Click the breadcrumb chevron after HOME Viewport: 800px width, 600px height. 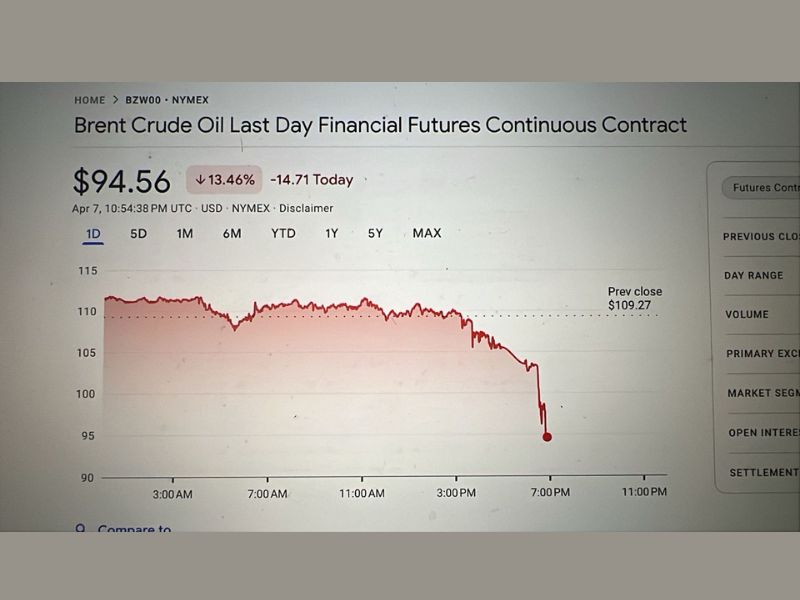click(x=115, y=100)
